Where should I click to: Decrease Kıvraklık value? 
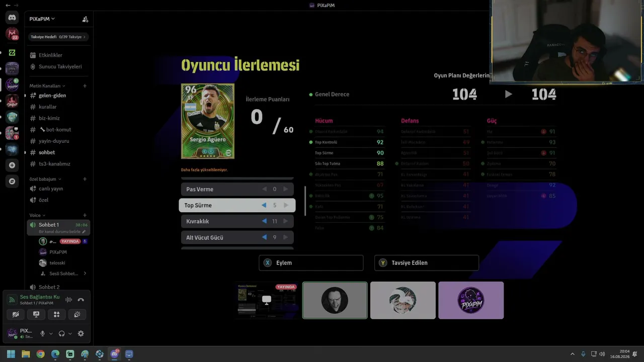point(265,221)
